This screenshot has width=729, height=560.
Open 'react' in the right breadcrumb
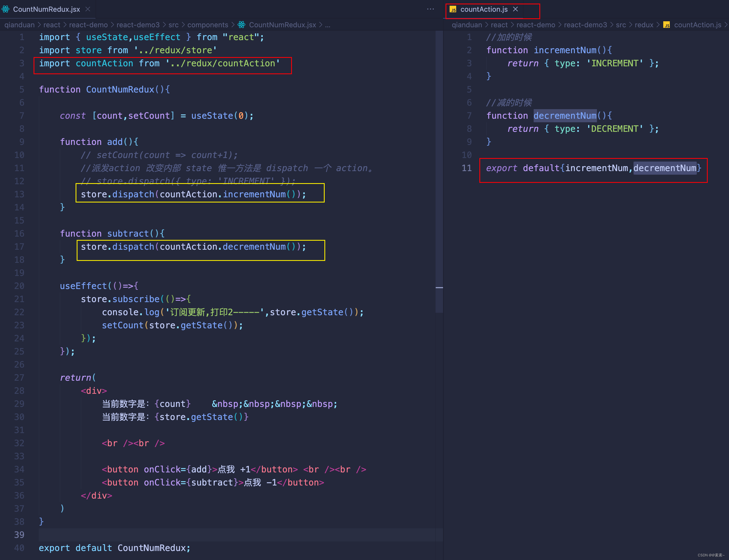coord(499,25)
